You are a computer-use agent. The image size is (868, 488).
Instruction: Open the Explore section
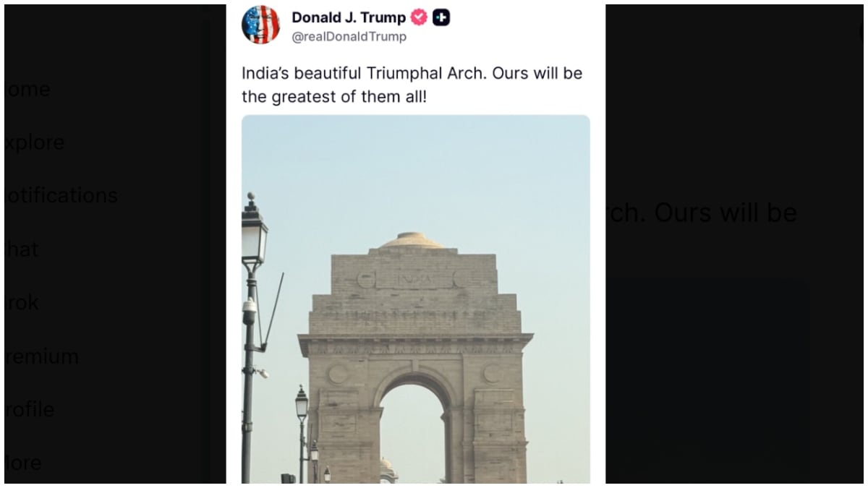(x=33, y=142)
